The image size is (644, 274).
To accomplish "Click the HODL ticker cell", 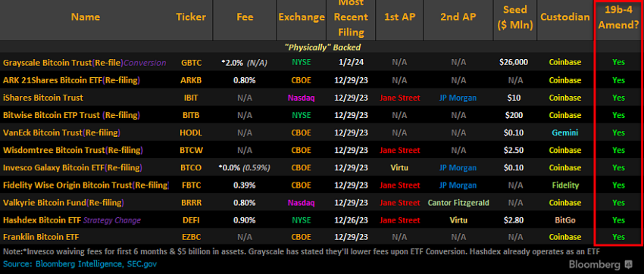I will tap(191, 132).
